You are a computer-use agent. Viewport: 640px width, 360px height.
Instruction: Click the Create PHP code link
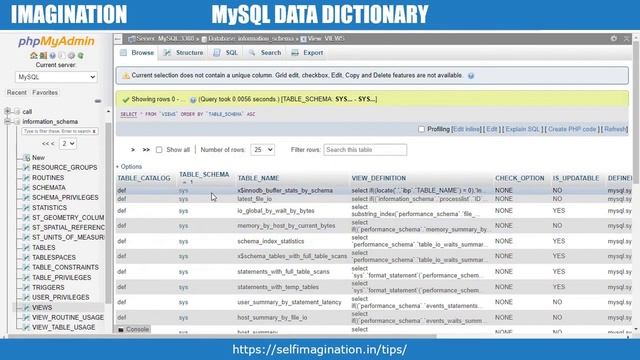(x=572, y=129)
